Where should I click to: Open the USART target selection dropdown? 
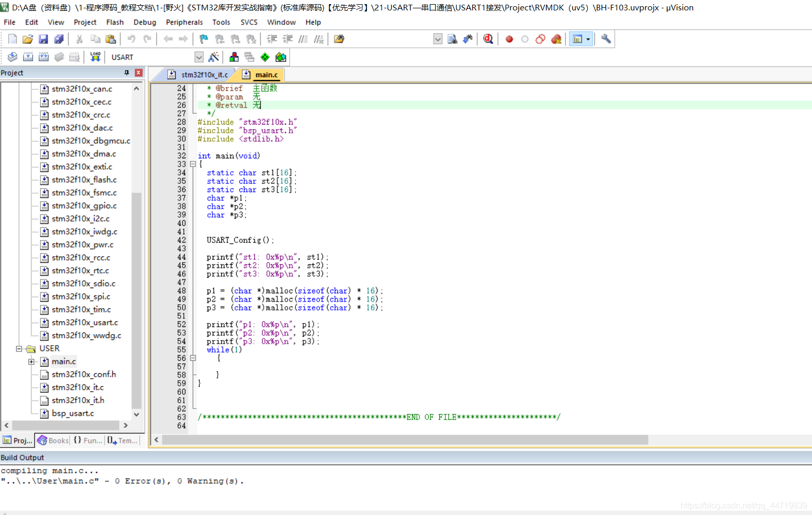pos(199,57)
